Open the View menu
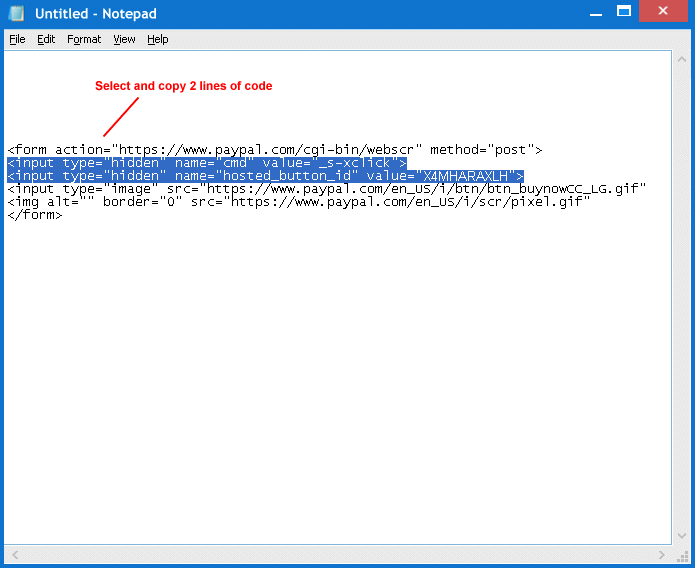The image size is (695, 568). click(124, 39)
